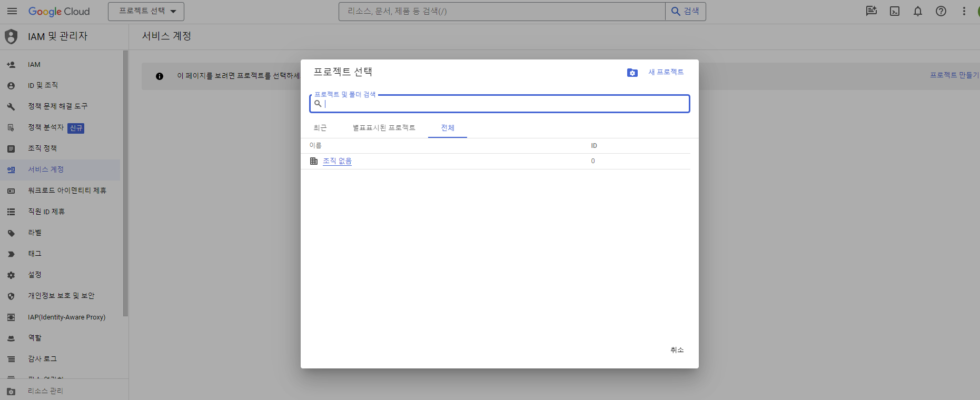Click the 태그 chevron icon
980x400 pixels.
[11, 254]
